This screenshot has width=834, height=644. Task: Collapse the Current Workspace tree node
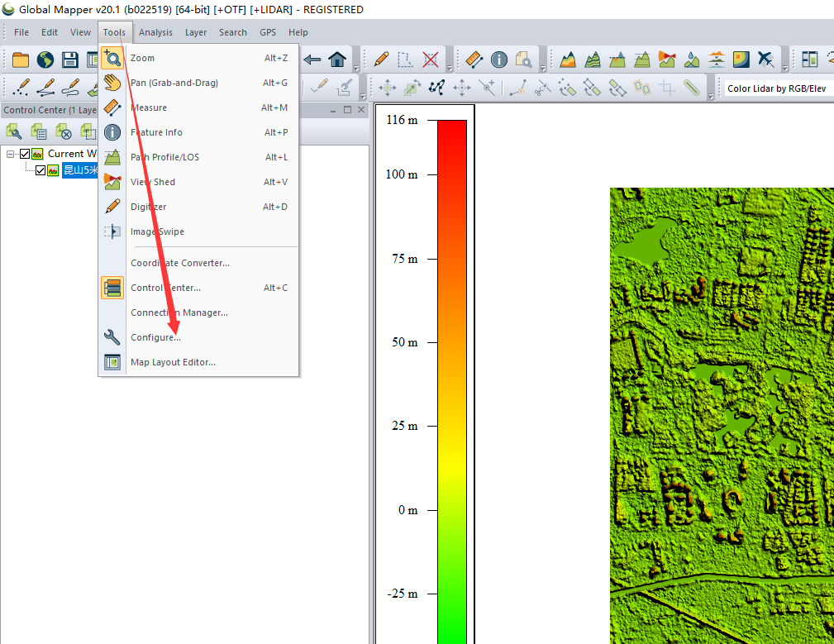(10, 155)
